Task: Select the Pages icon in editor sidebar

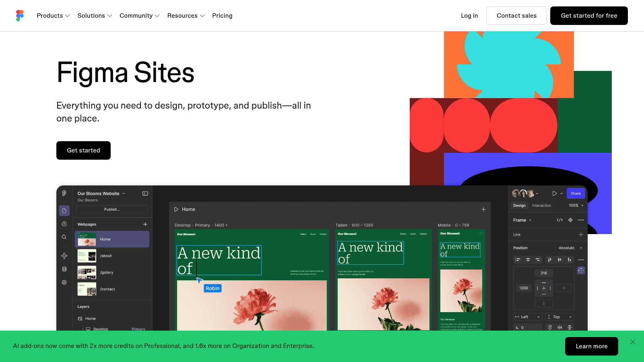Action: click(64, 211)
